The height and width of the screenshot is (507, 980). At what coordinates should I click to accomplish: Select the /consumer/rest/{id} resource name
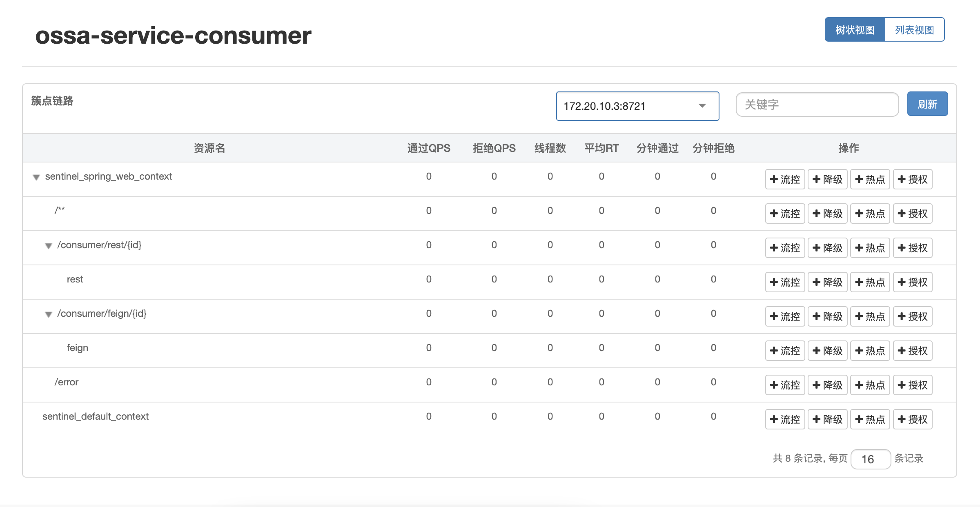coord(99,245)
